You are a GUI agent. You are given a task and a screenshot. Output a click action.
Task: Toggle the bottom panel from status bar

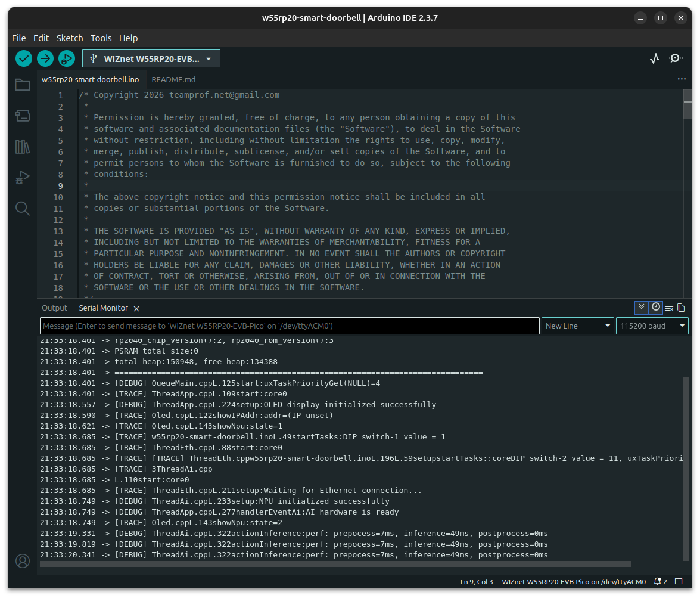point(679,581)
